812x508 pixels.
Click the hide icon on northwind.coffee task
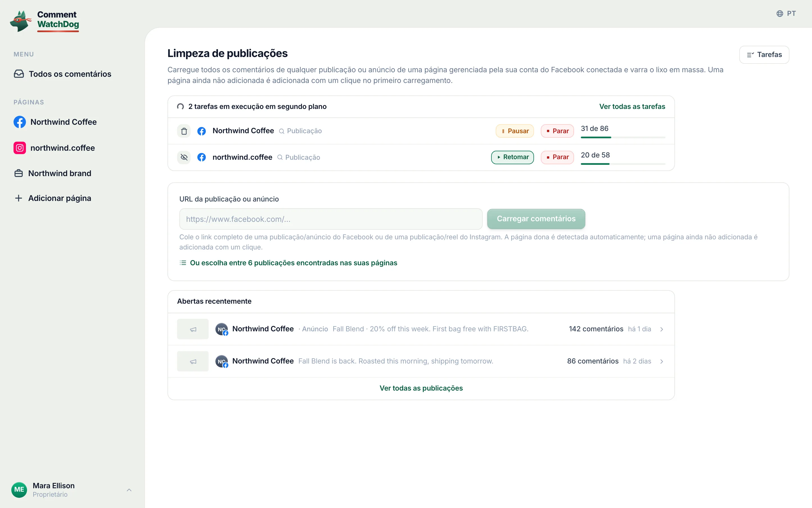pos(184,157)
